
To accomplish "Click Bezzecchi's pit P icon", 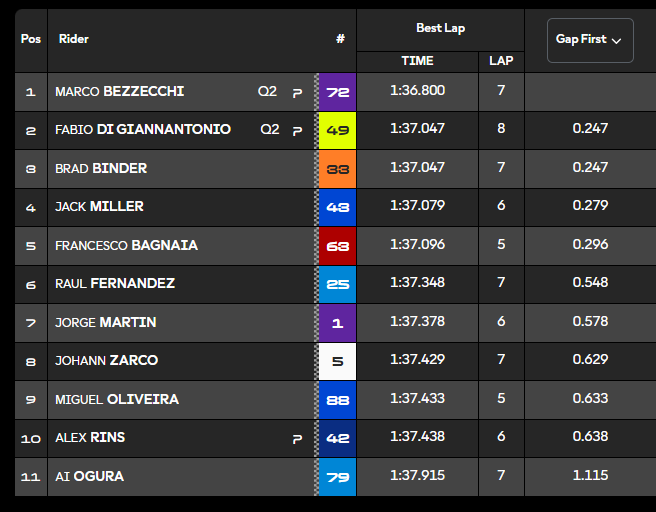I will click(297, 92).
